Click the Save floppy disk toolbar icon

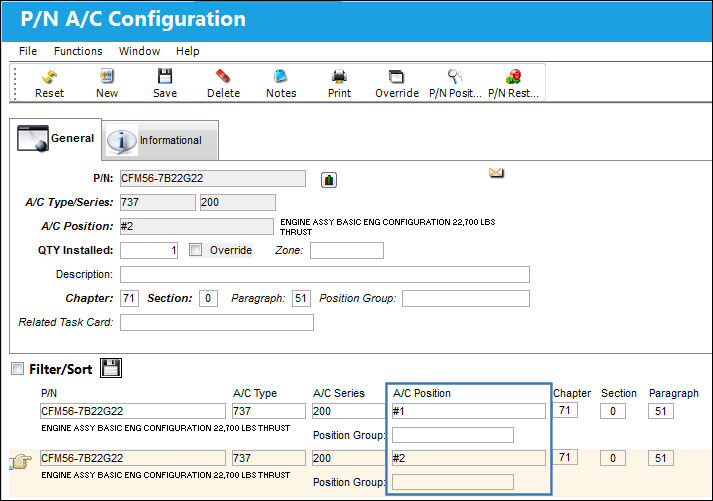165,76
